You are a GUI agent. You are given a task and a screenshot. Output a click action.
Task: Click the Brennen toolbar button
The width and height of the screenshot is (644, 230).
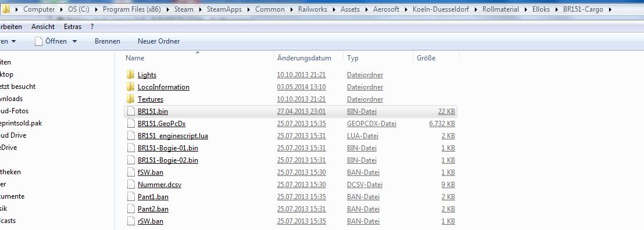(107, 41)
